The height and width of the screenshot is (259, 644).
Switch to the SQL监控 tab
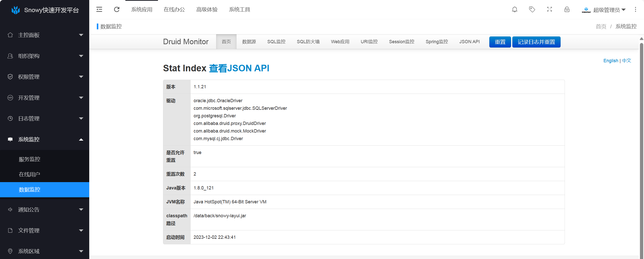(276, 42)
